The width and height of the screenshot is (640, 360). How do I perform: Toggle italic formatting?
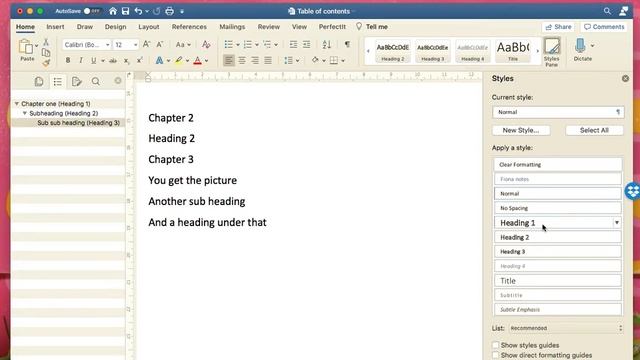tap(80, 60)
